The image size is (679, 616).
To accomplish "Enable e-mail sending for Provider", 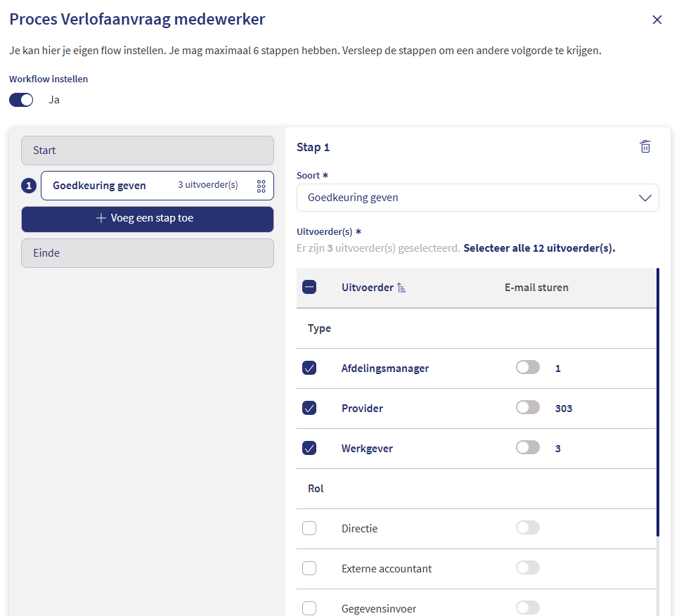I will (x=527, y=407).
